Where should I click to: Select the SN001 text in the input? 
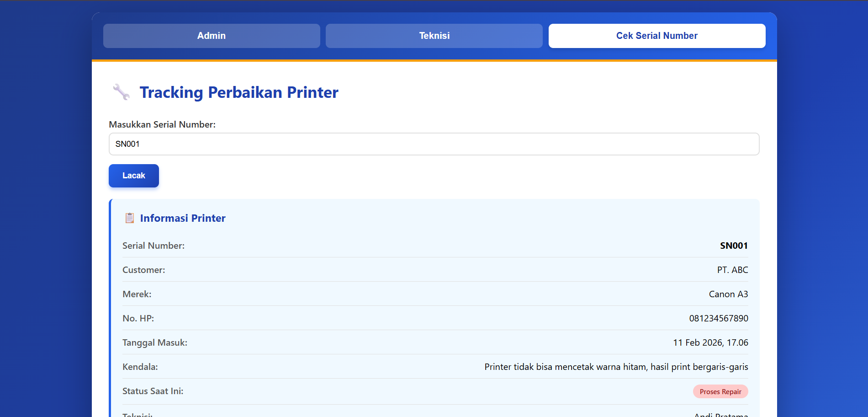tap(127, 144)
